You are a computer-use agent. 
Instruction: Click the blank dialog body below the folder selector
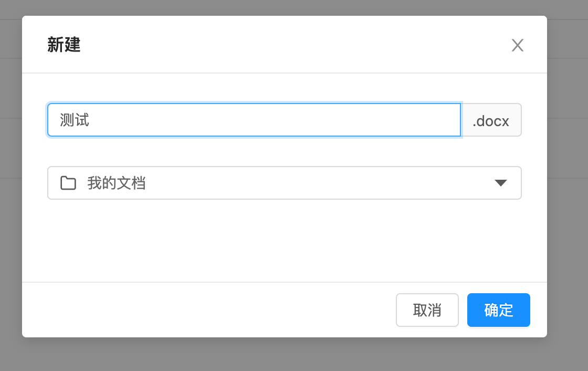click(283, 239)
